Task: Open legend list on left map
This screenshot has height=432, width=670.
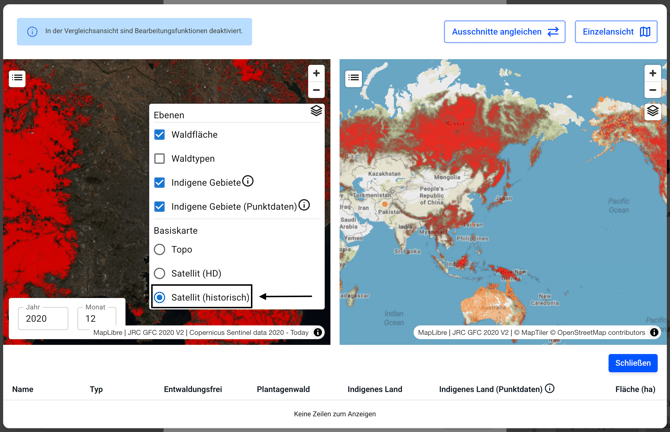Action: 17,78
